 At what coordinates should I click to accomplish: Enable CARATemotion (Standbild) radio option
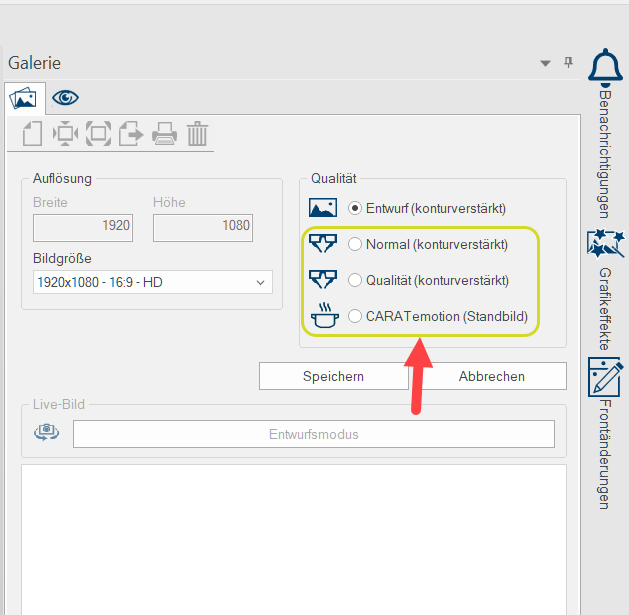coord(355,316)
